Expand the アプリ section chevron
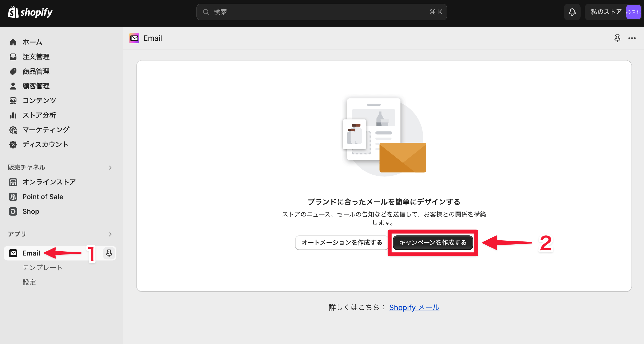This screenshot has width=644, height=344. [x=110, y=234]
